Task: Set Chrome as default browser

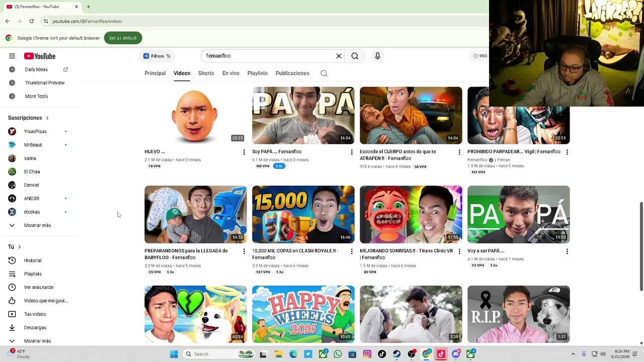Action: [123, 38]
